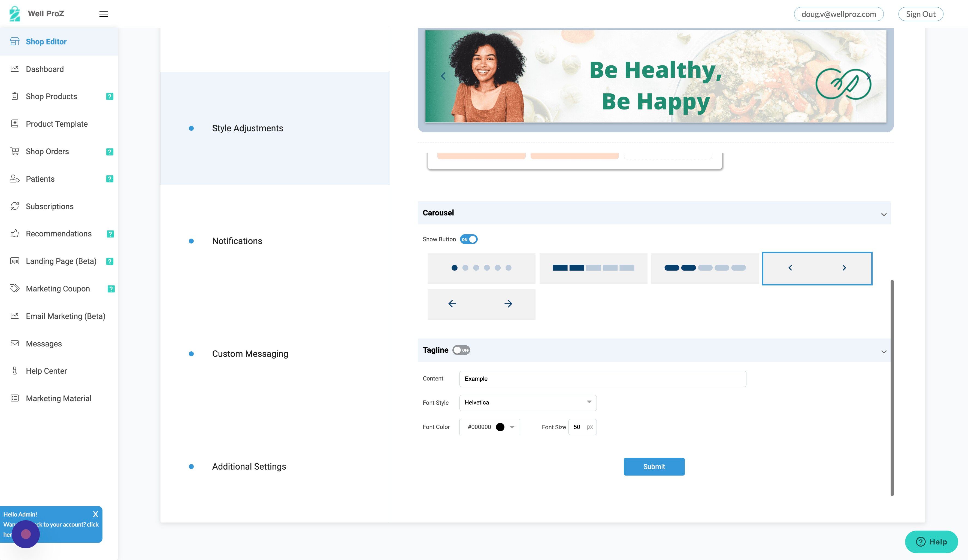Screen dimensions: 968x560
Task: Click the hamburger menu icon
Action: click(x=103, y=14)
